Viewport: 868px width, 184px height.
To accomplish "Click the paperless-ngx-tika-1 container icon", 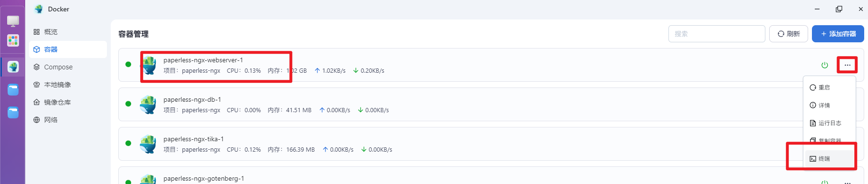I will coord(148,144).
